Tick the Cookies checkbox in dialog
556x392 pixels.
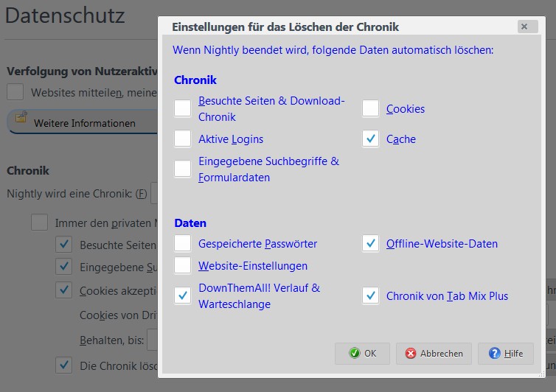point(370,109)
